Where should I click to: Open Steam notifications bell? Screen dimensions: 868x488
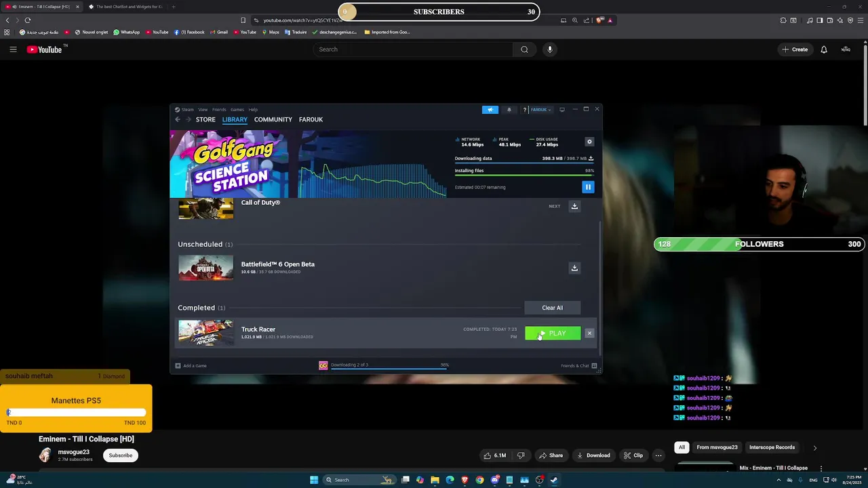click(x=509, y=110)
